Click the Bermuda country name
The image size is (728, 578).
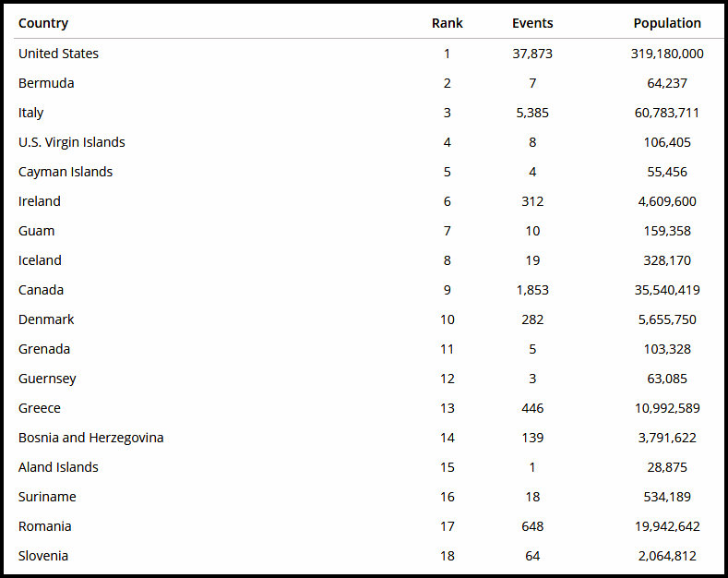(46, 83)
